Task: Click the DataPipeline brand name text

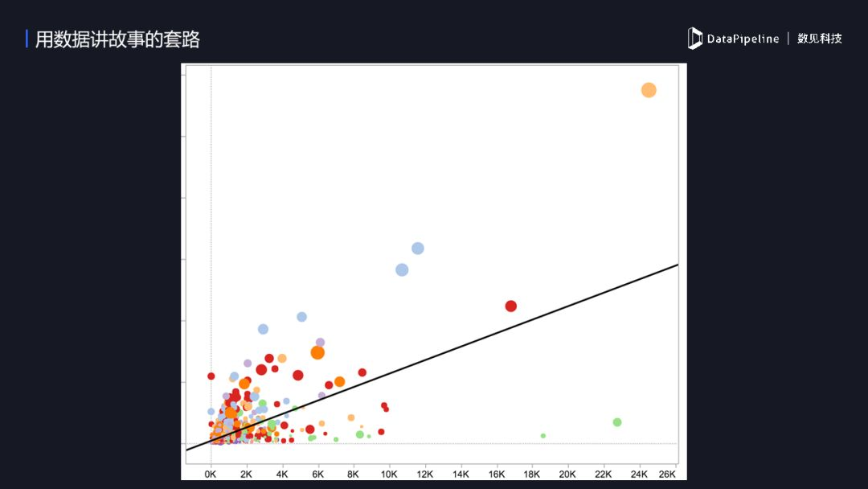Action: point(743,39)
